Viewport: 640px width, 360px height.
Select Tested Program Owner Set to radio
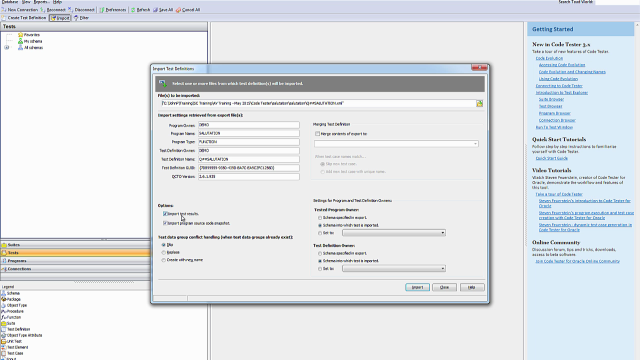coord(320,233)
